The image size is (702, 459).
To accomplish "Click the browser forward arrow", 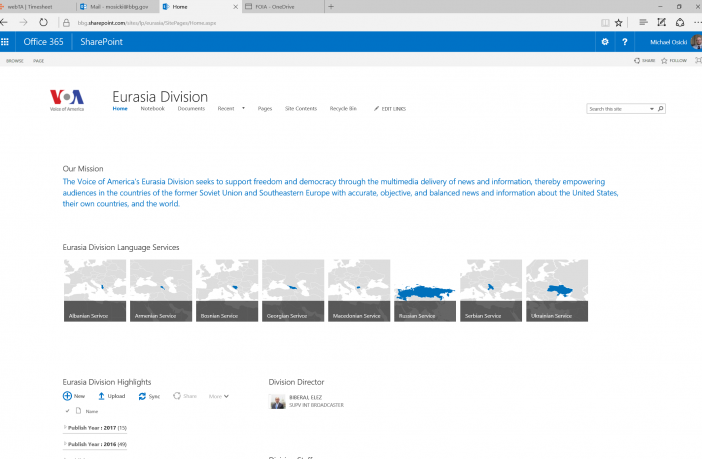I will (x=23, y=22).
